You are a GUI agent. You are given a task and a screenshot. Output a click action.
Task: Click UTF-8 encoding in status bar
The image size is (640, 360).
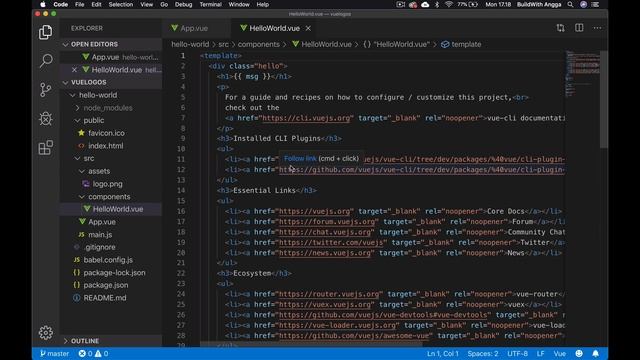coord(518,353)
